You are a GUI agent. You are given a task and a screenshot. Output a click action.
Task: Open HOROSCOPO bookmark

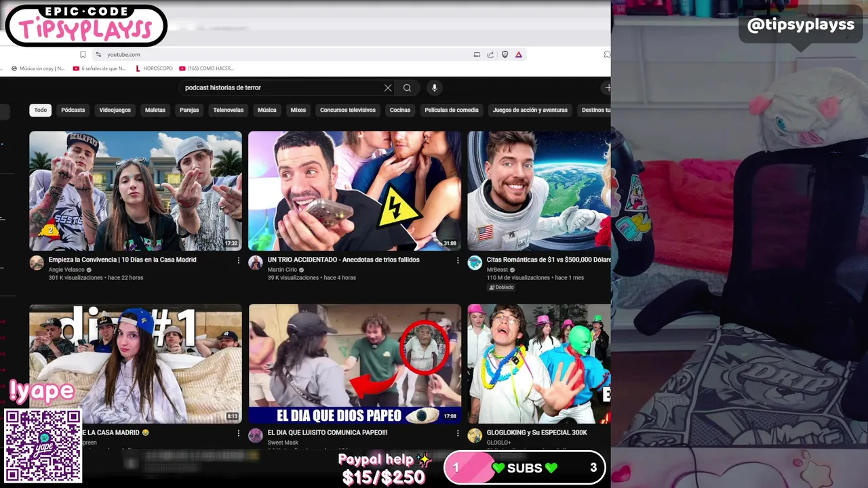point(154,68)
